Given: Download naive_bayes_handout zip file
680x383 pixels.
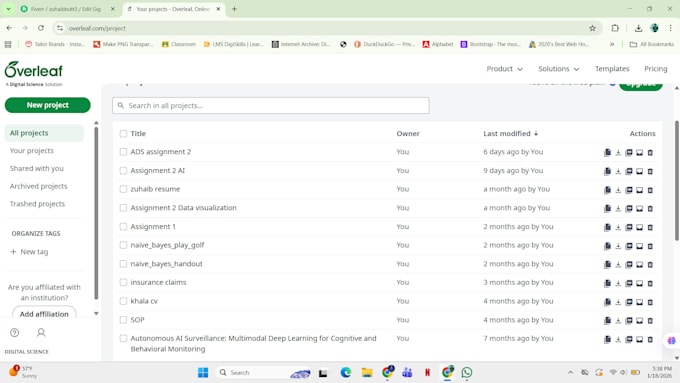Looking at the screenshot, I should pos(618,264).
